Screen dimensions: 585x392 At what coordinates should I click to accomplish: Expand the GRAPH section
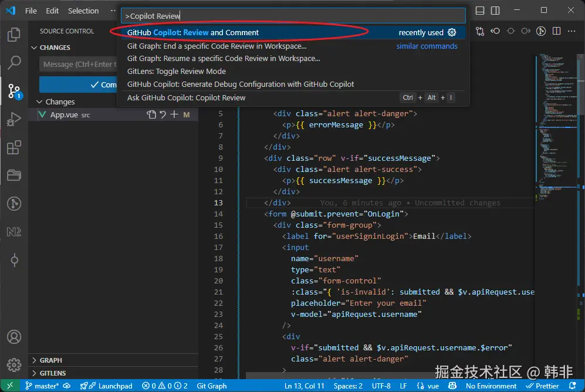50,360
